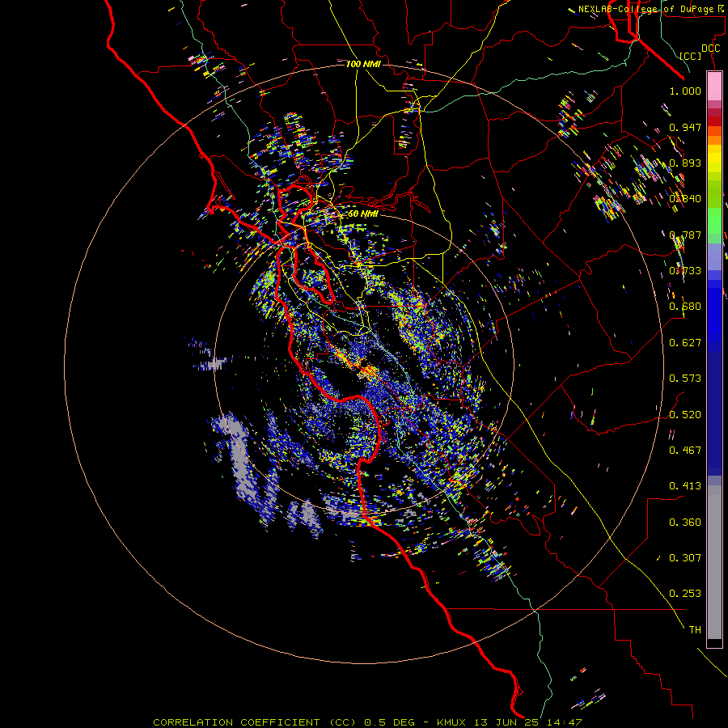This screenshot has width=728, height=728.
Task: Click the 0.627 scale value
Action: coord(685,343)
